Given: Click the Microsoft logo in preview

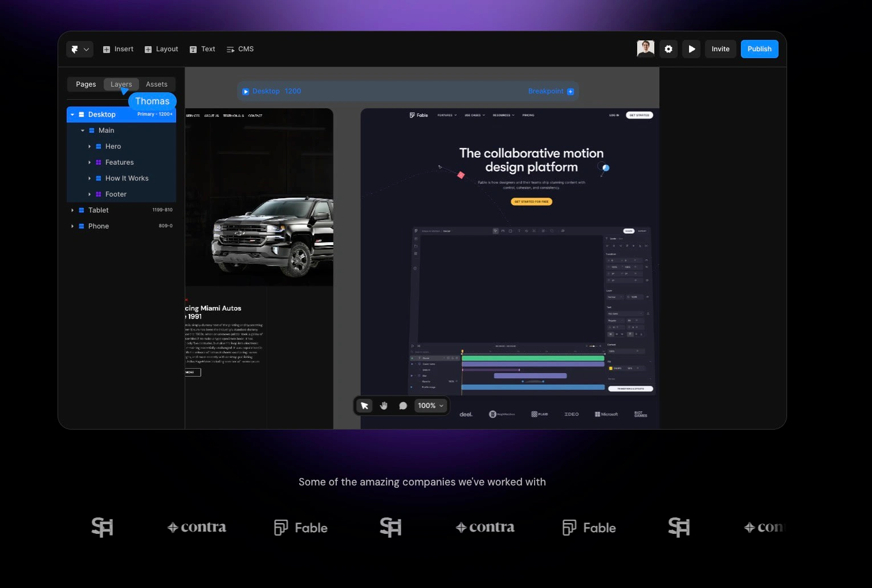Looking at the screenshot, I should pos(606,414).
